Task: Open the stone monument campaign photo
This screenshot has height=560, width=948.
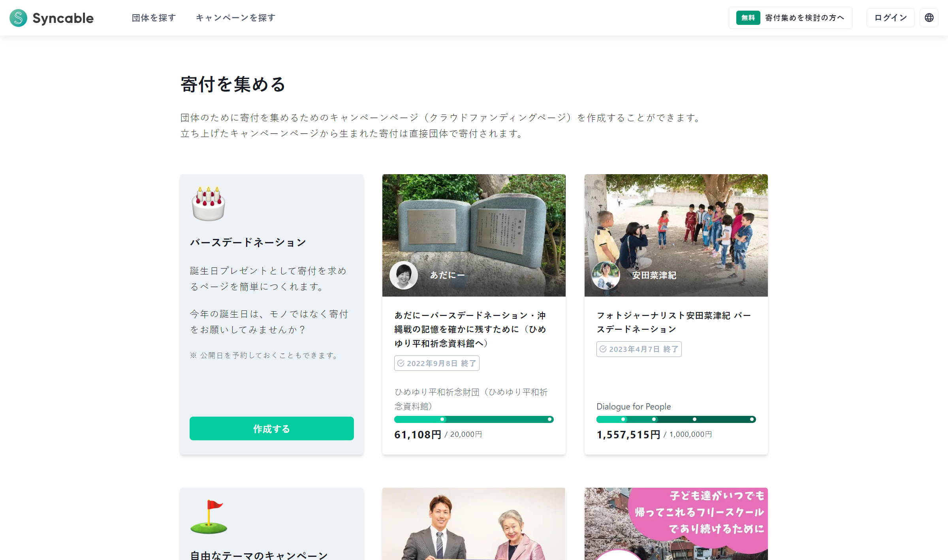Action: [474, 235]
